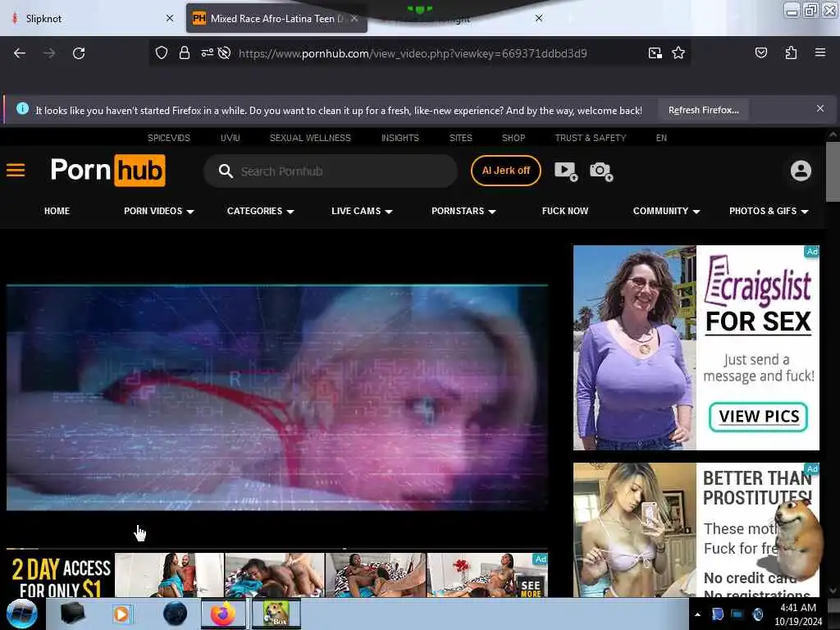This screenshot has width=840, height=630.
Task: Open the Firefox extensions puzzle icon
Action: [791, 52]
